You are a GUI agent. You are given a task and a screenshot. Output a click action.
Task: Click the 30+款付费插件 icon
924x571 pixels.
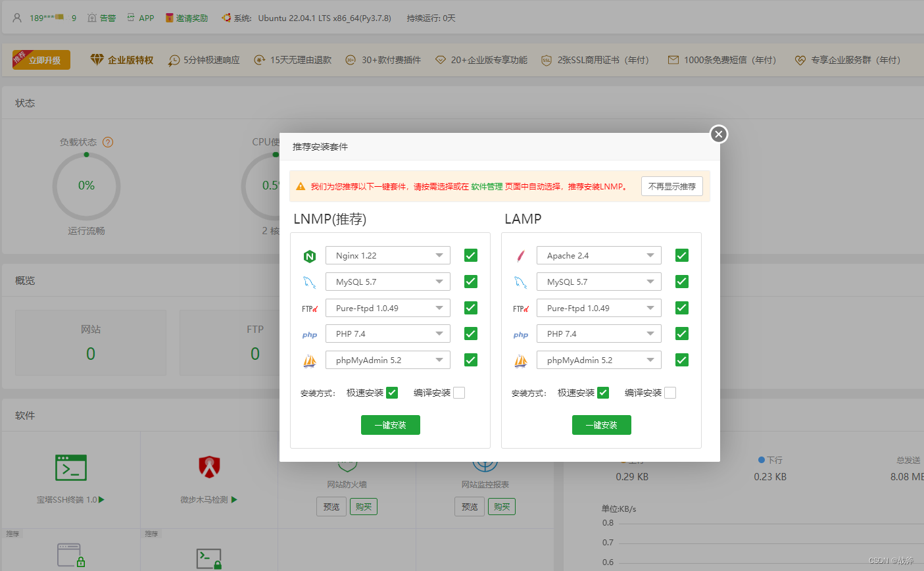[x=351, y=60]
